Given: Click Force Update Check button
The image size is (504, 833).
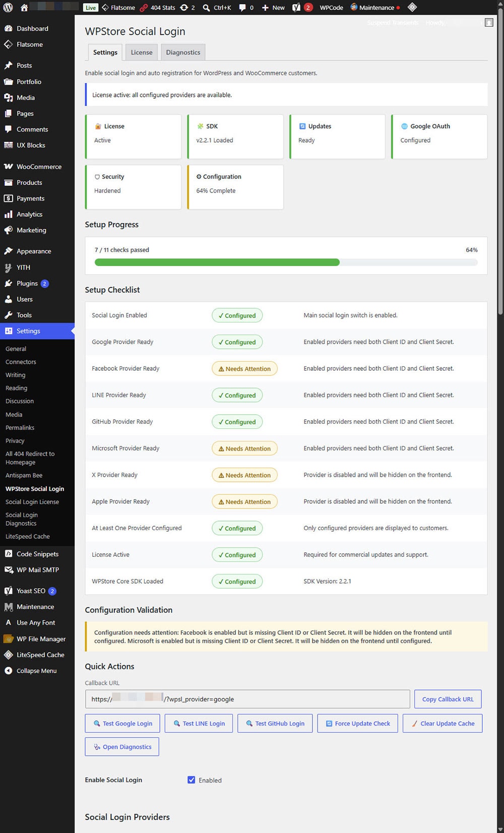Looking at the screenshot, I should point(358,724).
